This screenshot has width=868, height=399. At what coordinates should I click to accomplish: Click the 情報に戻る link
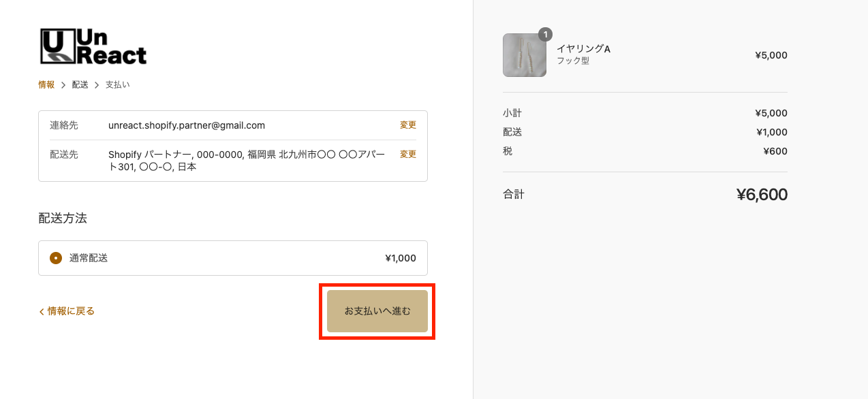(x=67, y=311)
